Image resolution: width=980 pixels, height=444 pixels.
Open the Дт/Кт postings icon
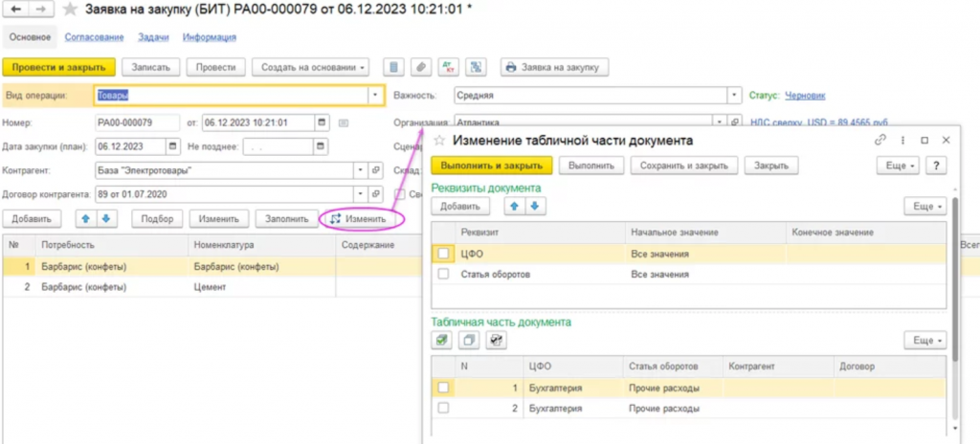coord(448,67)
